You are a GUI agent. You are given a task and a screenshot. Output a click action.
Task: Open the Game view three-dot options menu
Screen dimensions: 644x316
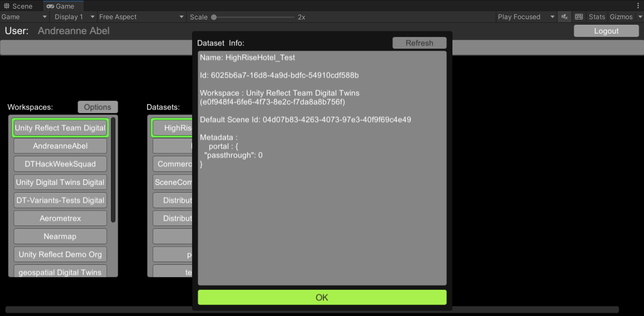coord(639,5)
